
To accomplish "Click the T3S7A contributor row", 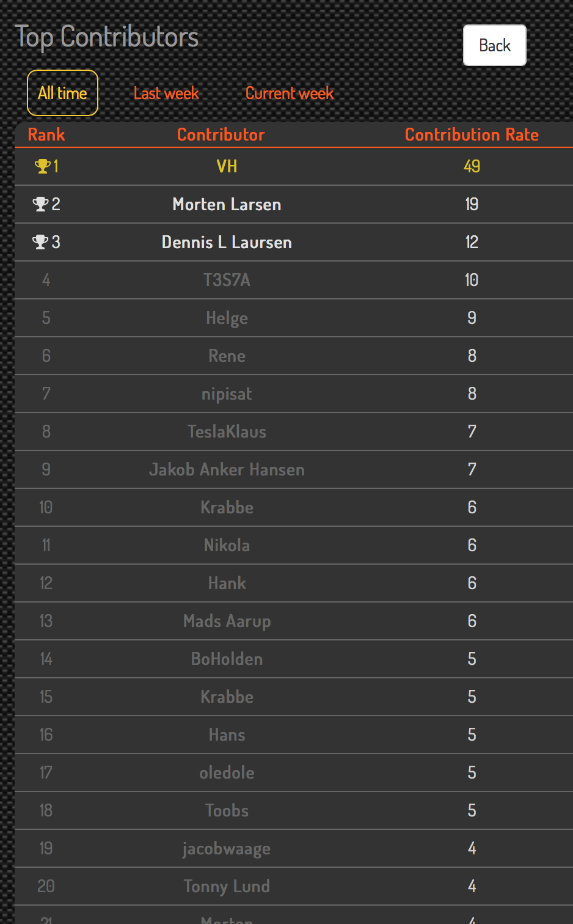I will 294,280.
